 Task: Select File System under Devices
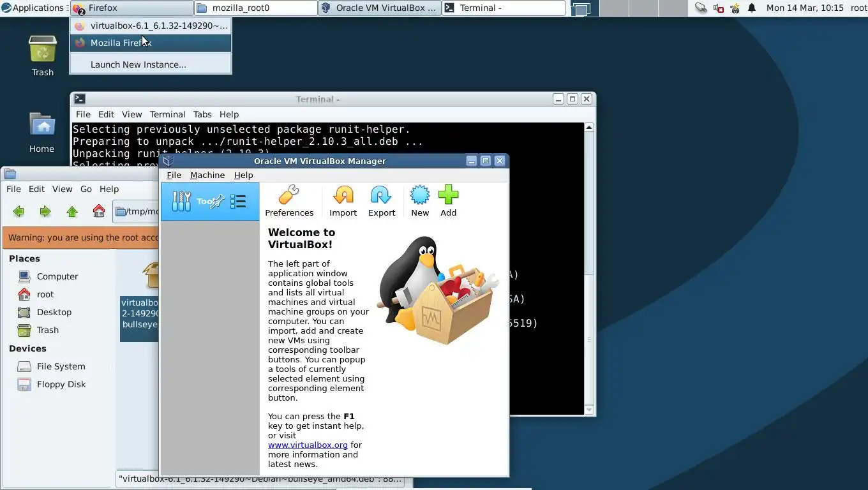61,366
